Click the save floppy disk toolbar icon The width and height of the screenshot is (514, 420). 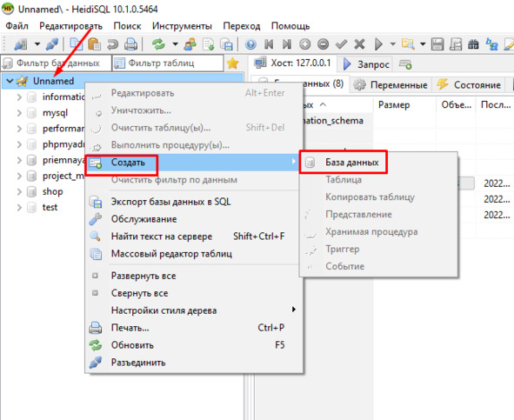pyautogui.click(x=437, y=44)
